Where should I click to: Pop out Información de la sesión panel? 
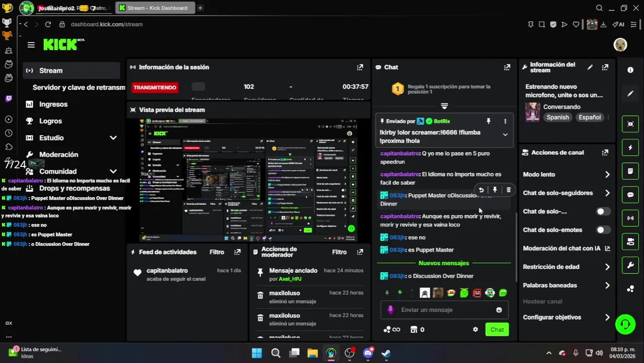point(360,67)
